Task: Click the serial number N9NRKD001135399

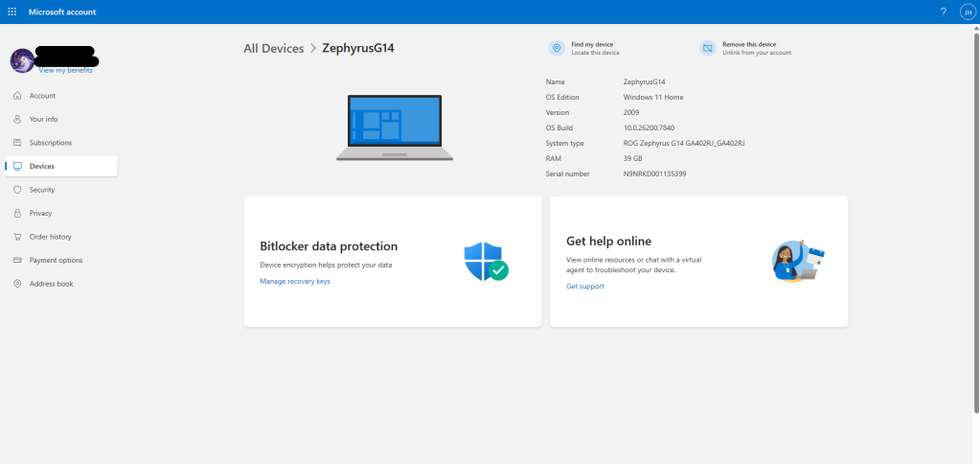Action: (x=655, y=174)
